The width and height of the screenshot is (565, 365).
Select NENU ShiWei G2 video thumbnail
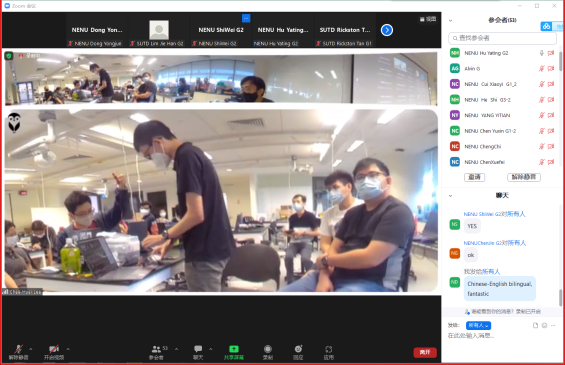coord(221,30)
